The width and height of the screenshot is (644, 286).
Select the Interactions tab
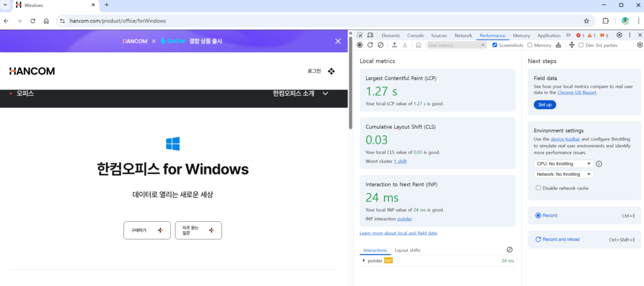coord(375,250)
